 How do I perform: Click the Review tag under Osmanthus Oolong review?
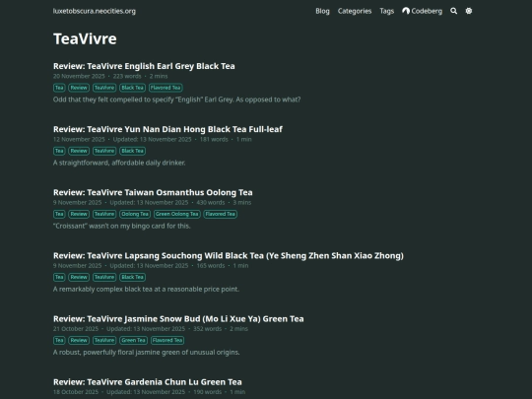[x=79, y=214]
